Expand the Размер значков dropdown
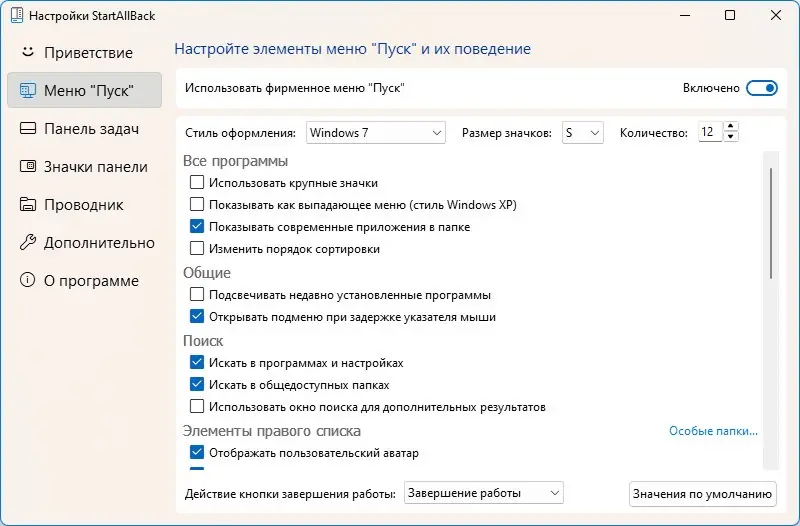The width and height of the screenshot is (800, 526). pos(582,132)
